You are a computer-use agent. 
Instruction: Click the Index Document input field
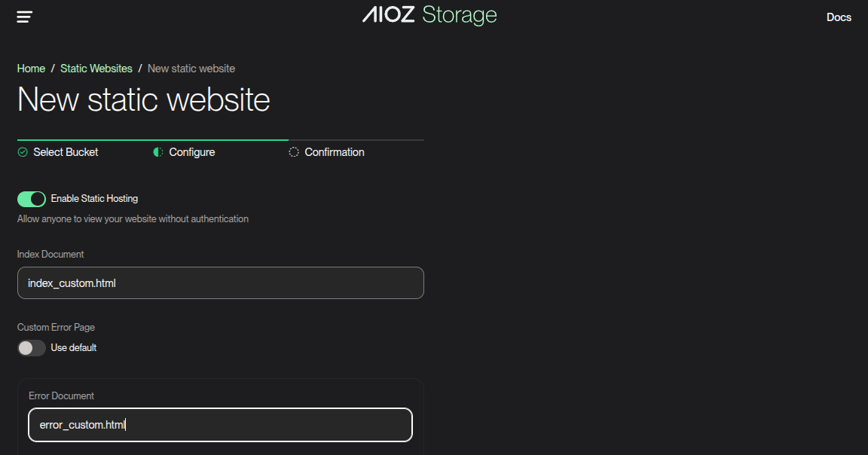tap(220, 283)
